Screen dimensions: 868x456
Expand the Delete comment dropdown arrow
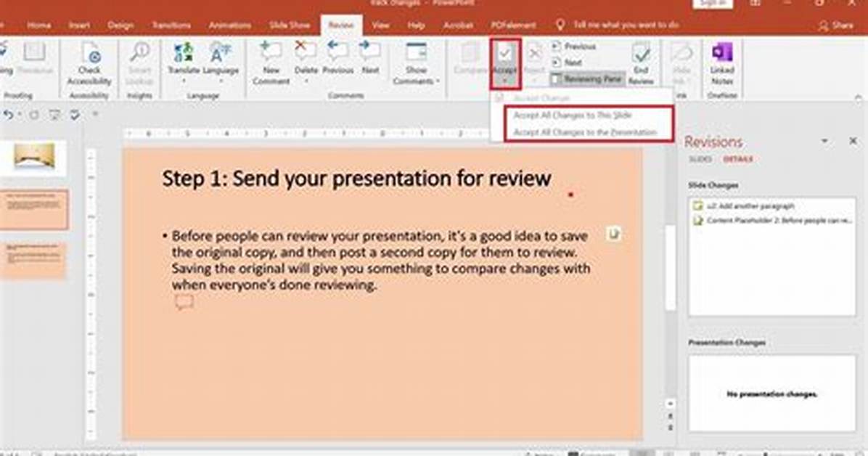pos(306,81)
